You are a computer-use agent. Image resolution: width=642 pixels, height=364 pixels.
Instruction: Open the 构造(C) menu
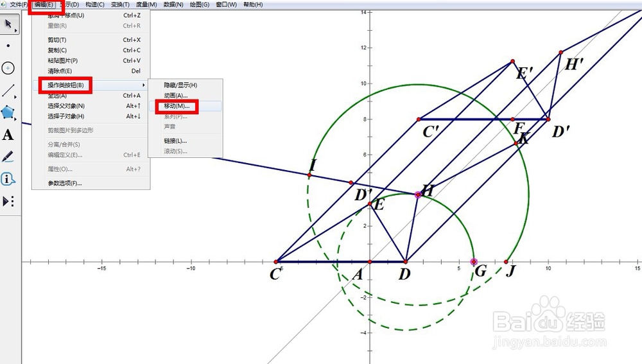[94, 4]
